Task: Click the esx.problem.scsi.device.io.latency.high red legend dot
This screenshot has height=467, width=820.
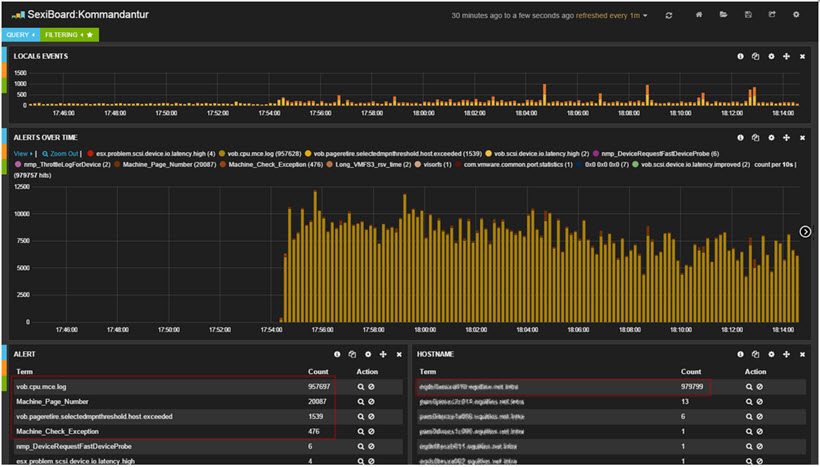Action: 90,154
